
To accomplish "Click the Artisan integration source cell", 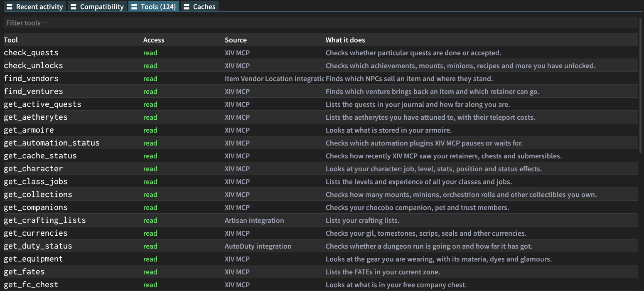I will (x=254, y=220).
